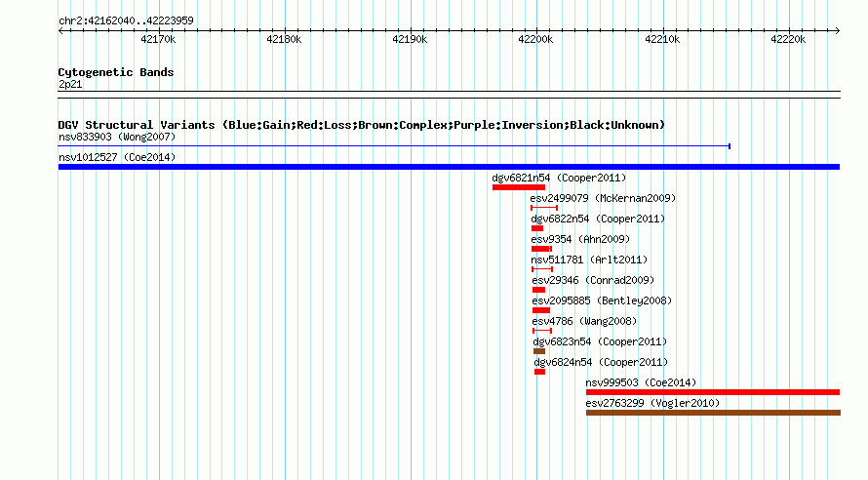Screen dimensions: 868x480
Task: Click the DGV Structural Variants track title
Action: point(362,125)
